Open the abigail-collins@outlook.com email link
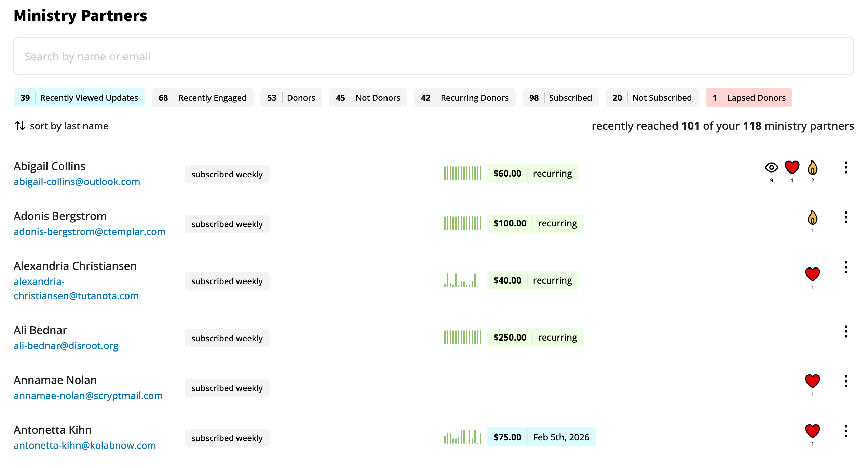This screenshot has height=468, width=868. (77, 182)
